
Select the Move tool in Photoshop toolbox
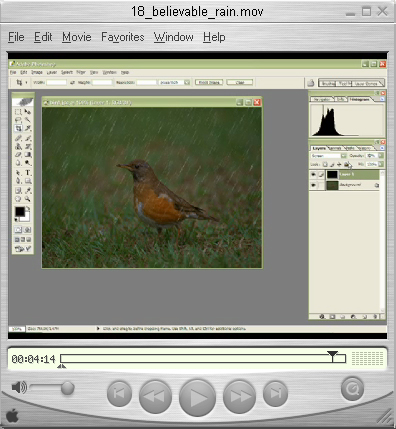pyautogui.click(x=28, y=112)
